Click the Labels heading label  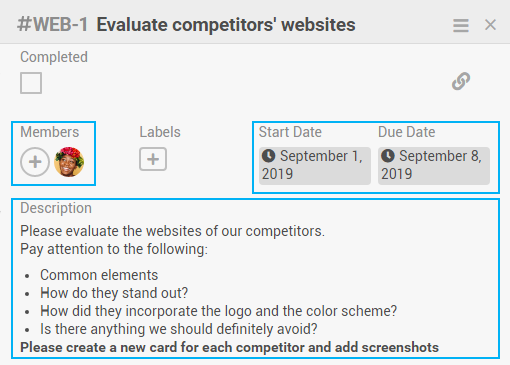pyautogui.click(x=160, y=132)
